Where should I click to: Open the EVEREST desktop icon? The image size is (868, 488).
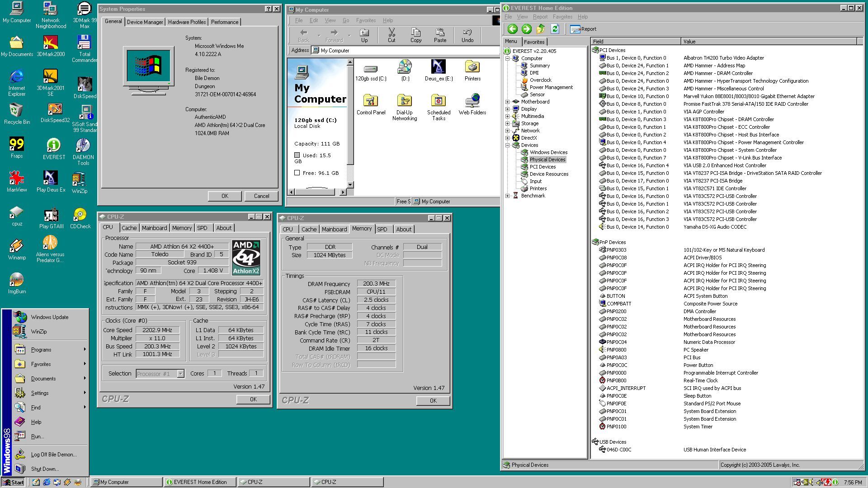pos(53,149)
